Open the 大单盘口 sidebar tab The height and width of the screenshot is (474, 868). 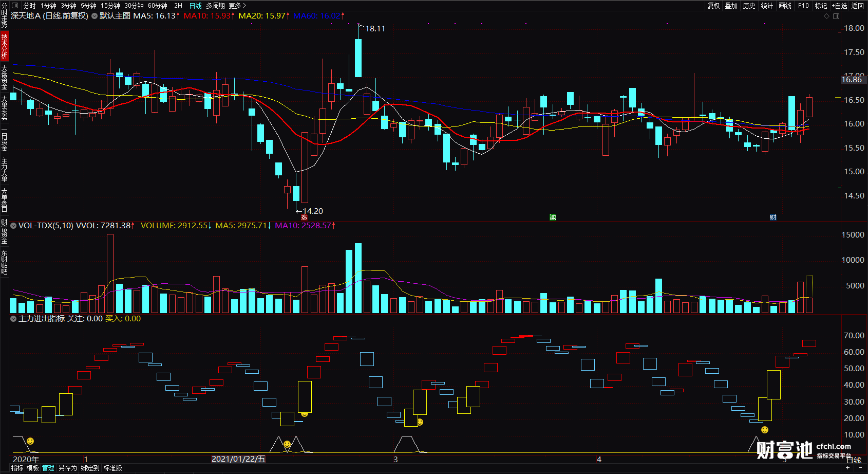click(4, 200)
